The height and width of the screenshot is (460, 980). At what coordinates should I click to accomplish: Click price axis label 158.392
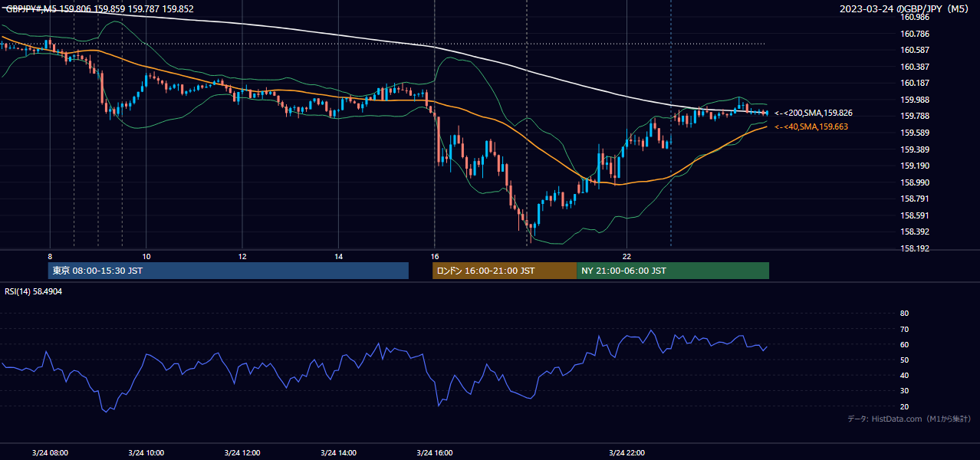(x=914, y=232)
